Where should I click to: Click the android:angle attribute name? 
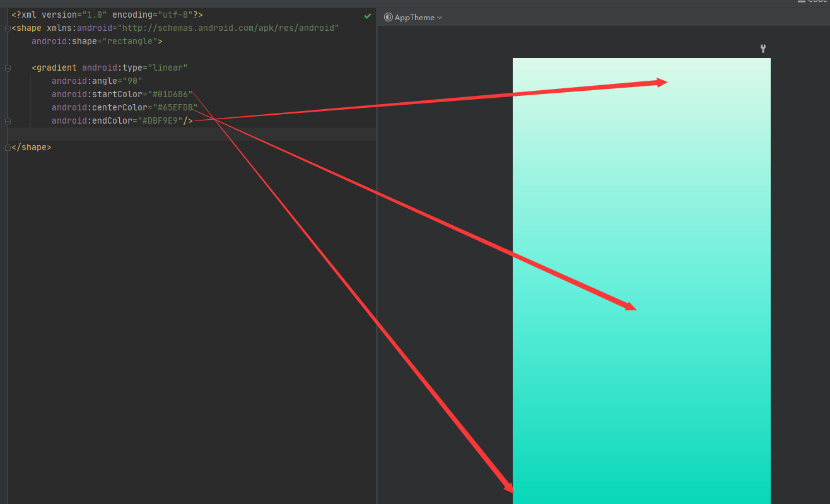(x=85, y=81)
